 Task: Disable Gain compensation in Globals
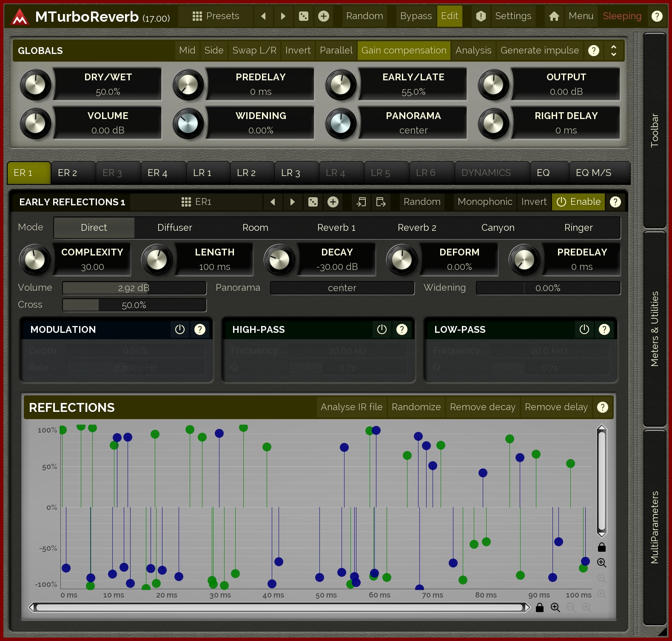[x=404, y=51]
